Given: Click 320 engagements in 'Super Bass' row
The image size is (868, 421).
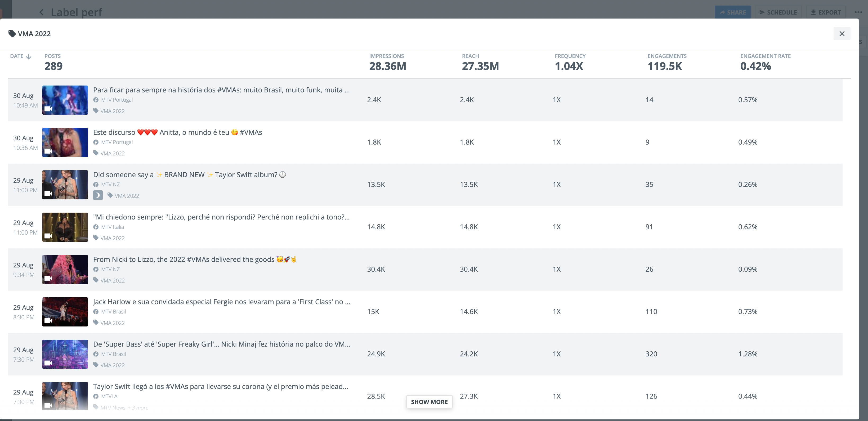Looking at the screenshot, I should coord(651,354).
